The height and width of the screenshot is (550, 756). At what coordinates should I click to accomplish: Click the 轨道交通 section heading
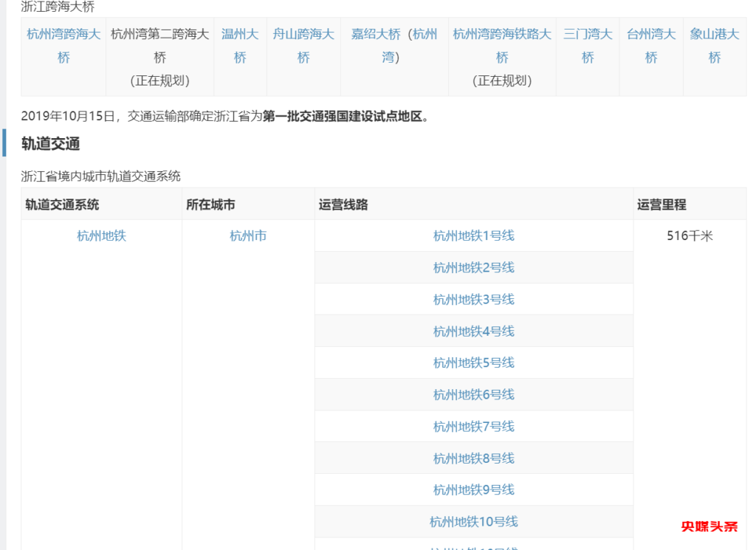(50, 144)
